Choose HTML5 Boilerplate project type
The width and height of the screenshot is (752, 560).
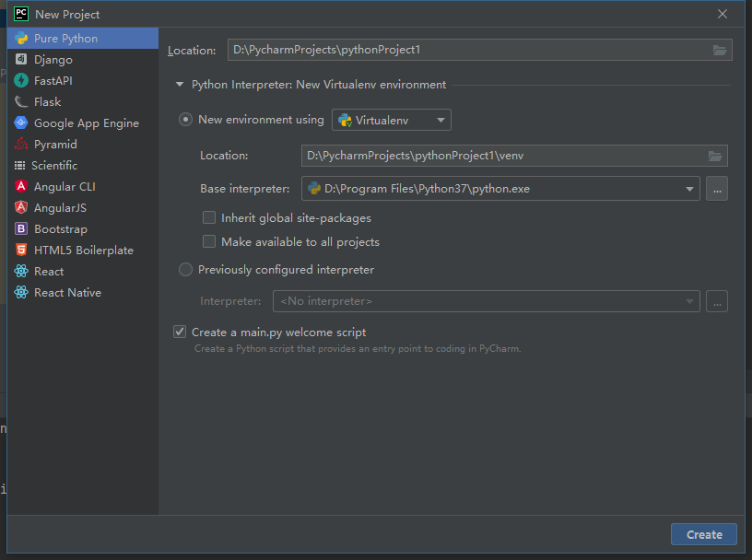click(x=83, y=250)
